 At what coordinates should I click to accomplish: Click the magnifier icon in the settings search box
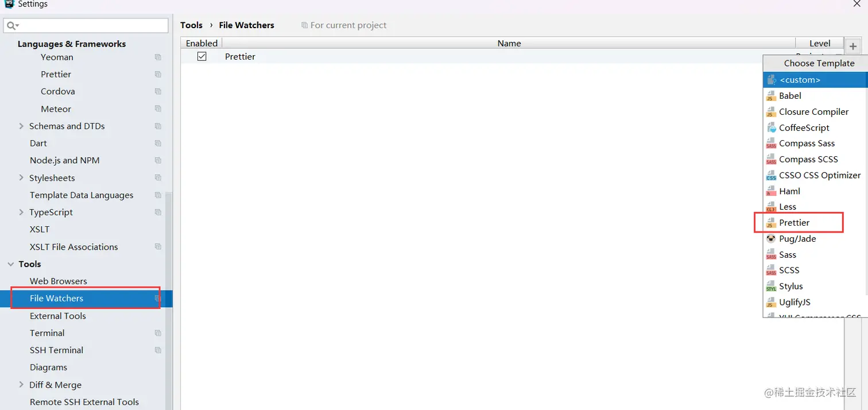tap(11, 26)
